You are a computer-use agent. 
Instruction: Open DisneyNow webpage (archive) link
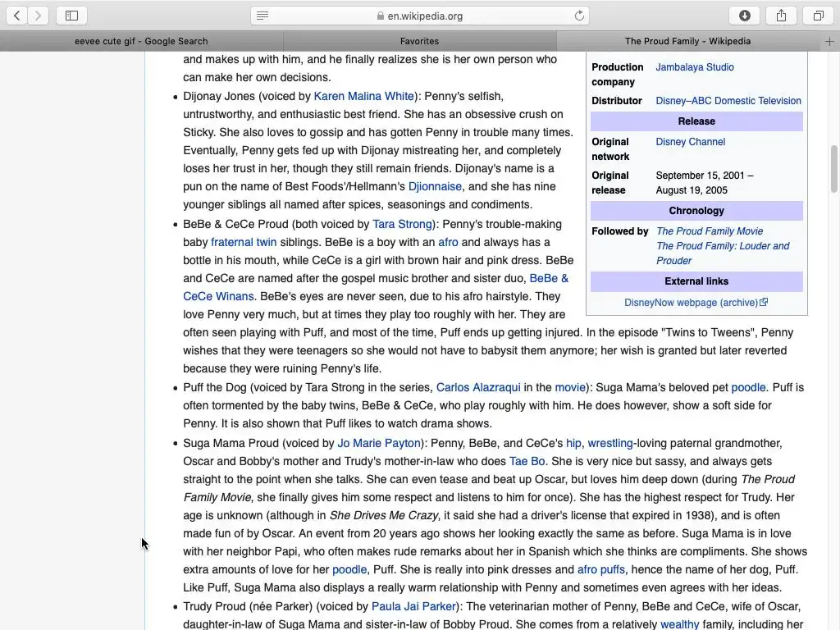pyautogui.click(x=691, y=303)
